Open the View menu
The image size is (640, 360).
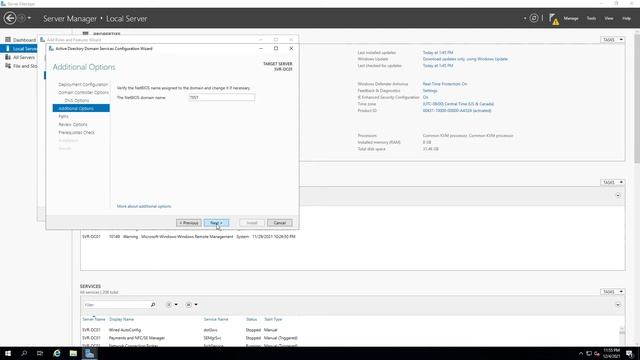(x=609, y=18)
